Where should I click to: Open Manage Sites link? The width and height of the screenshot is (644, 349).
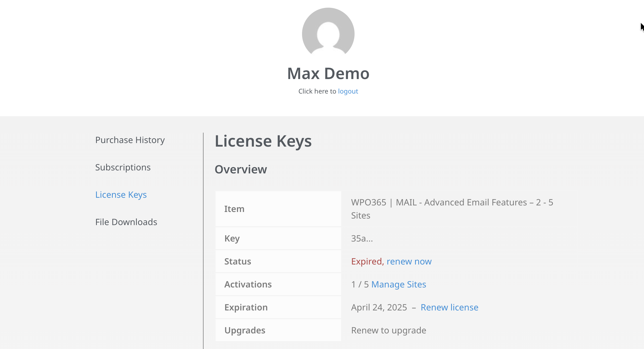click(399, 284)
